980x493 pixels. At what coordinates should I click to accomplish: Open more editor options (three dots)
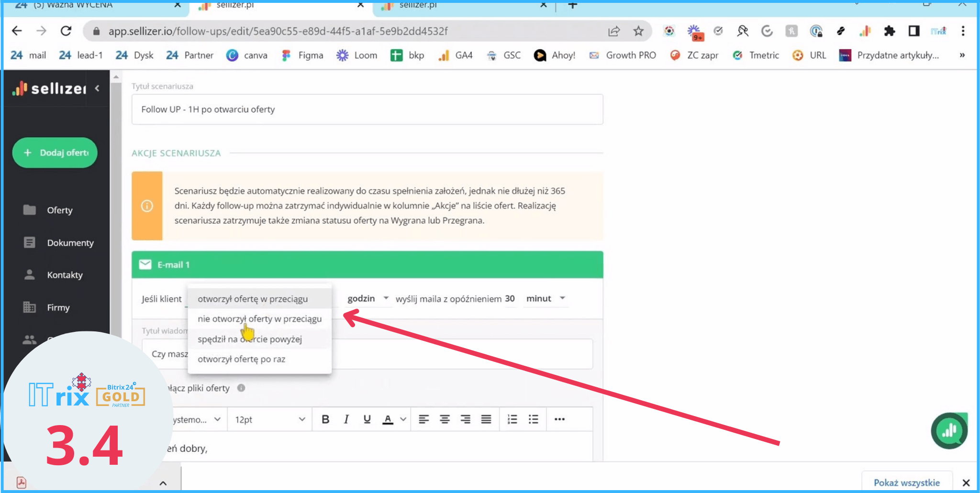pos(559,419)
